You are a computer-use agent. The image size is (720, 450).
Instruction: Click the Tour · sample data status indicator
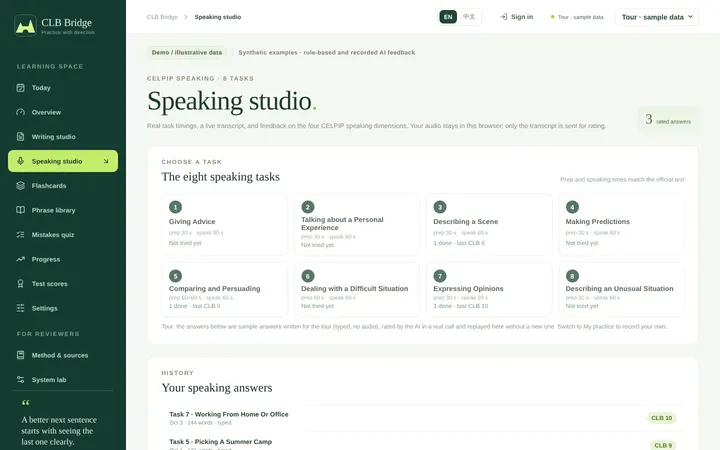tap(577, 17)
